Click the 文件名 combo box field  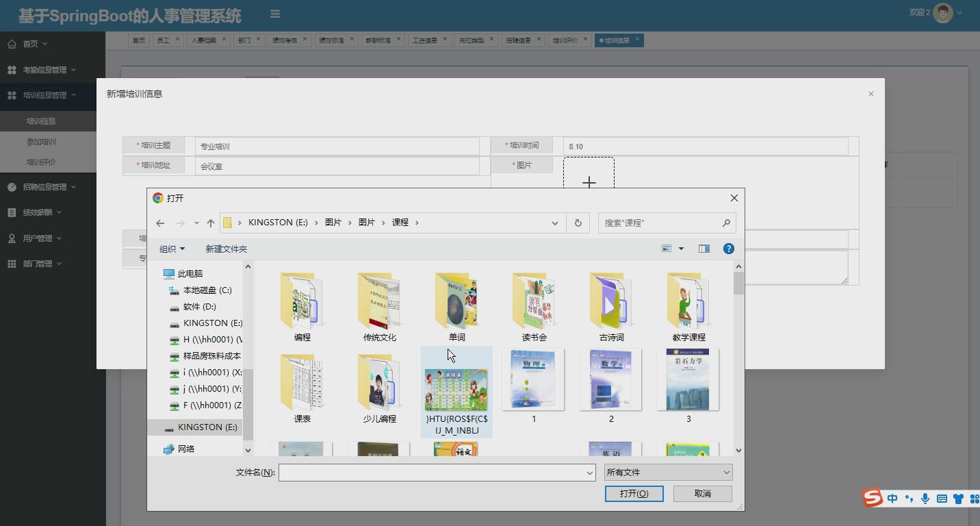[437, 473]
